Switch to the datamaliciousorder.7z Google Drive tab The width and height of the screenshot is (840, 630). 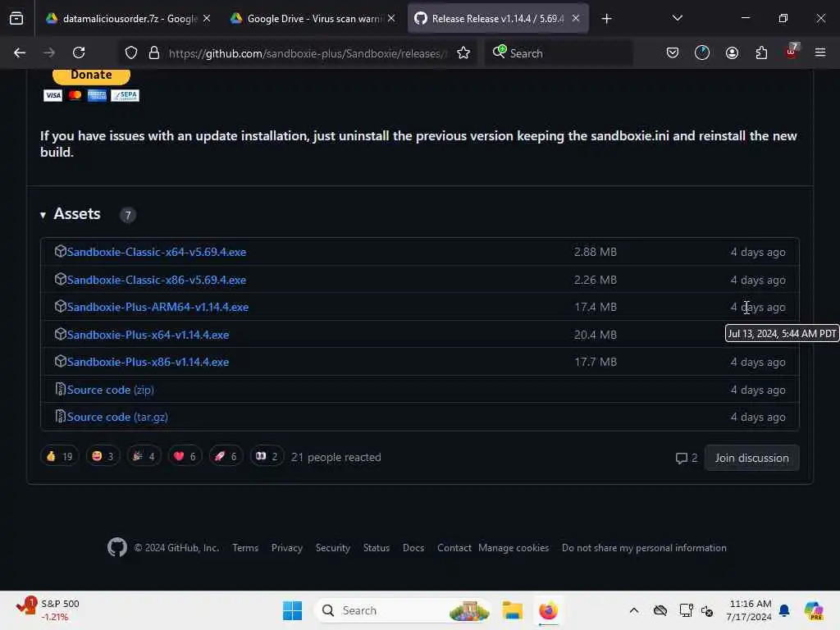[129, 19]
